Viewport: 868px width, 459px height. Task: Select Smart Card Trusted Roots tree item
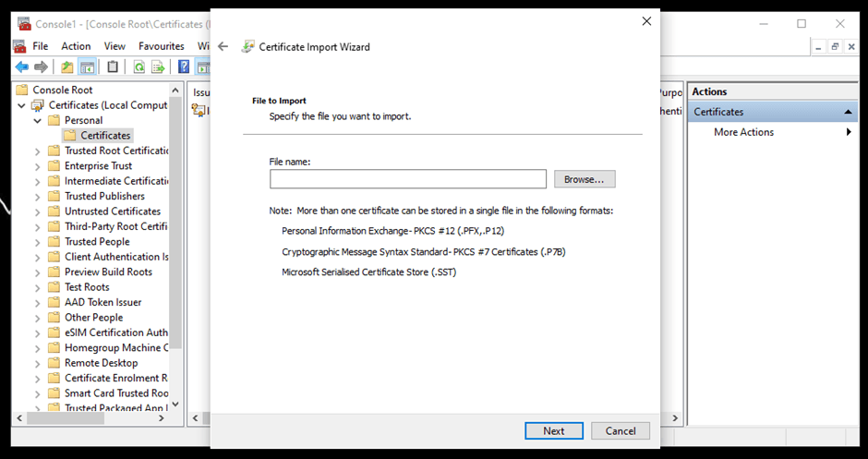point(115,393)
